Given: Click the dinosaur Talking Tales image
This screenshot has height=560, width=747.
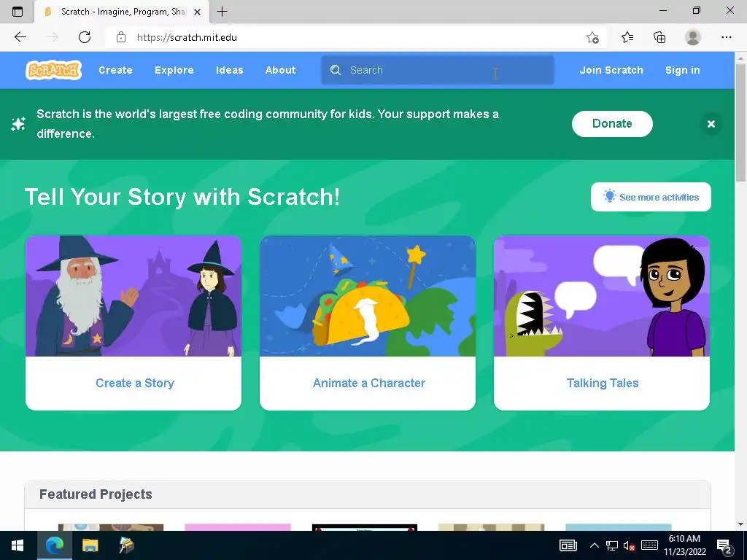Looking at the screenshot, I should (602, 296).
